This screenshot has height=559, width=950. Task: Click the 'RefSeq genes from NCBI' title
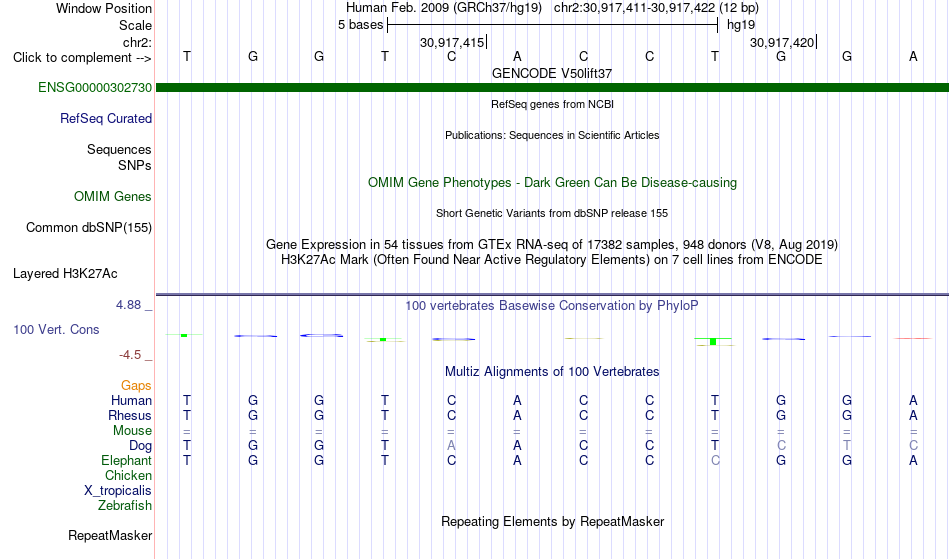(x=552, y=104)
